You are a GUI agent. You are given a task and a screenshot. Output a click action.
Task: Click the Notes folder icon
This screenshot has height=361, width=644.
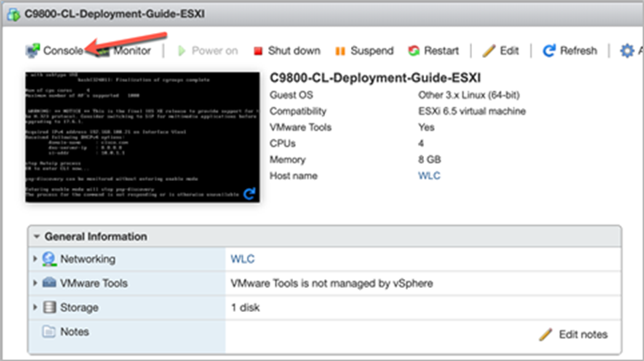[48, 332]
